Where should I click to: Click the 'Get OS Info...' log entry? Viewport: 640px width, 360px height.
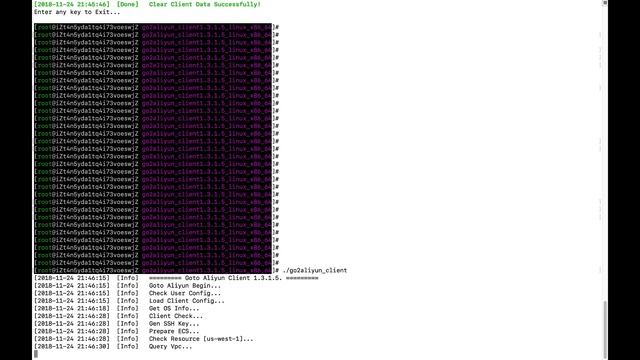click(174, 309)
